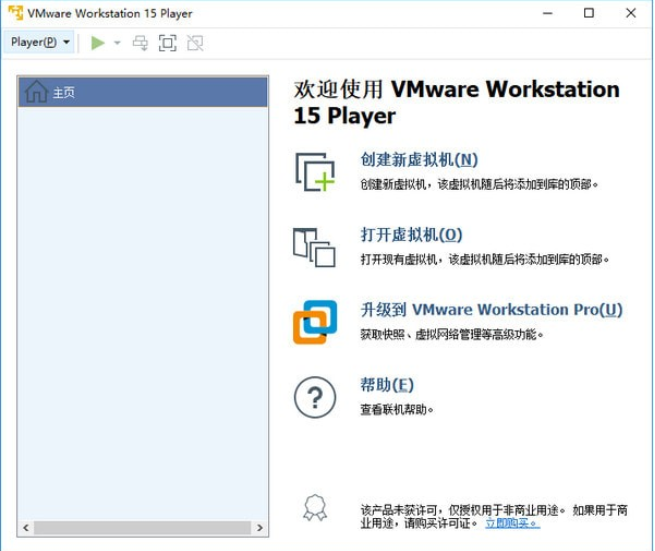This screenshot has height=551, width=655.
Task: Click the license ribbon badge icon
Action: 315,508
